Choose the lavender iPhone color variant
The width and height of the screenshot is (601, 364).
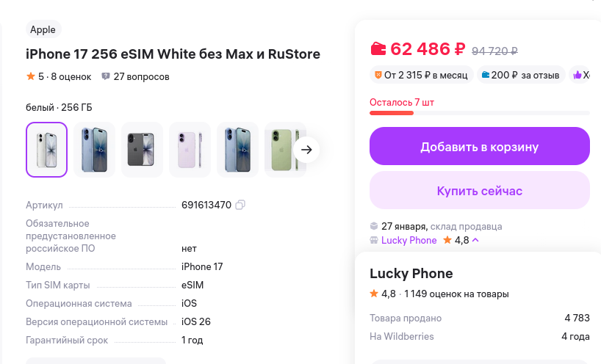click(x=190, y=150)
